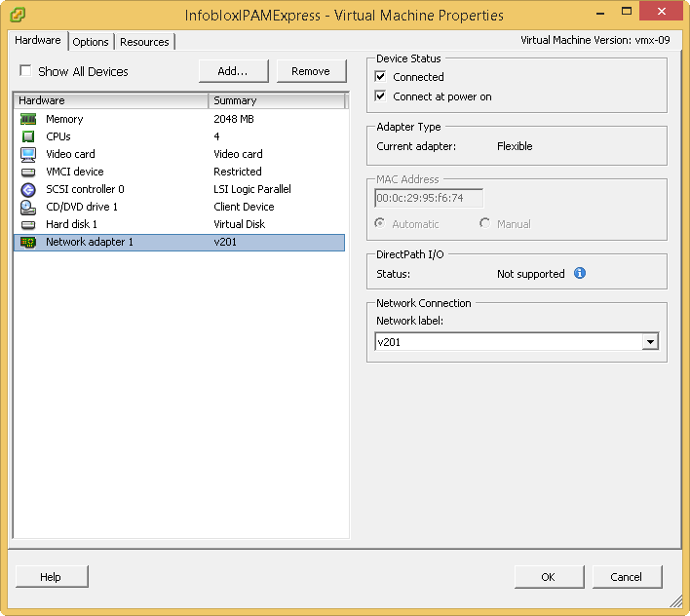Select the SCSI controller 0 label
This screenshot has height=616, width=690.
click(x=85, y=189)
